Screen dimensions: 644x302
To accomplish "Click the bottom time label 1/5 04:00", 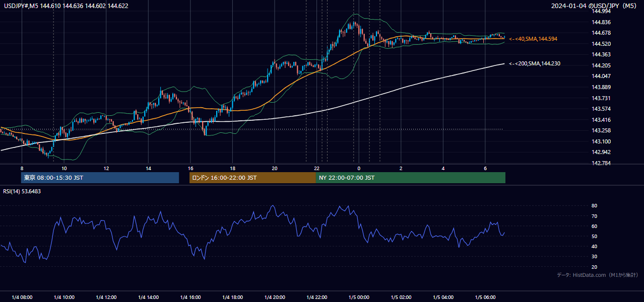I will [443, 297].
